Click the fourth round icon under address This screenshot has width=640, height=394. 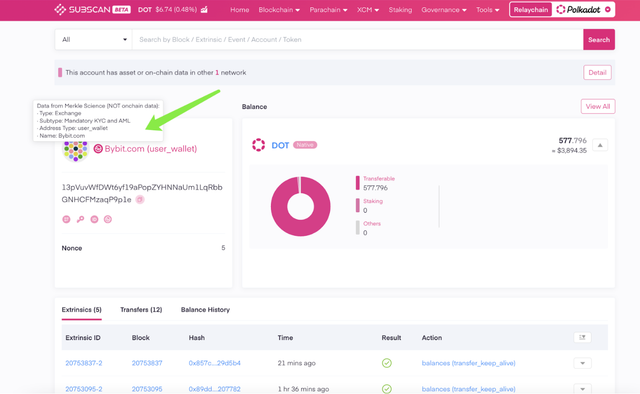(108, 219)
